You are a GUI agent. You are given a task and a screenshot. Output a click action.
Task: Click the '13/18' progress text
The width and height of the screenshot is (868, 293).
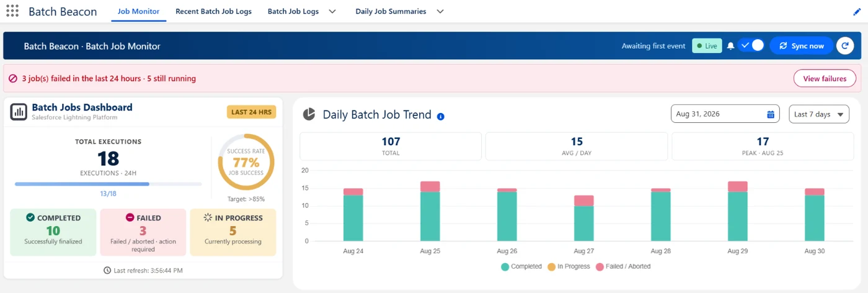108,194
